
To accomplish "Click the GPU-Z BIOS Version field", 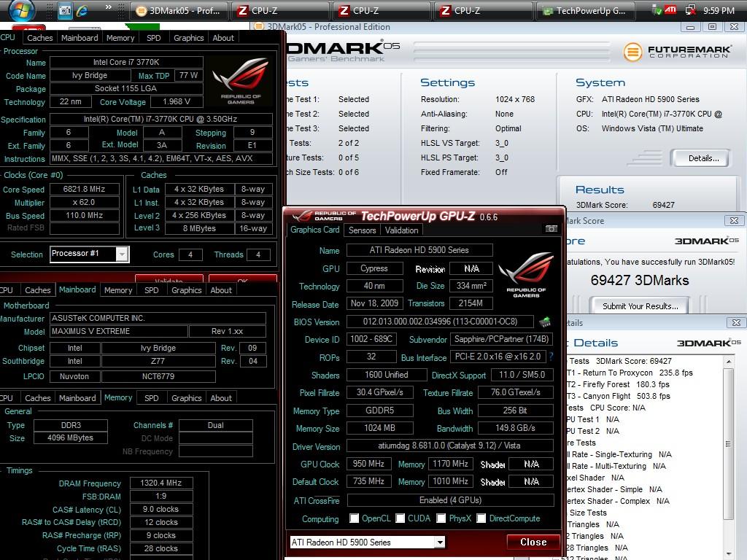I will [440, 322].
